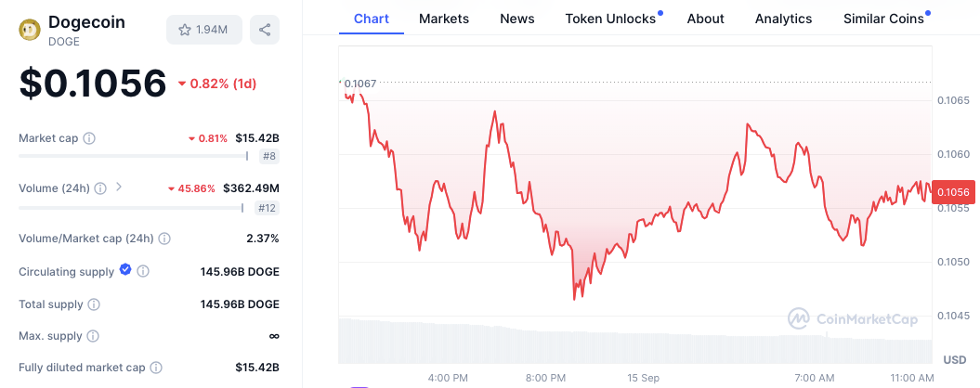Switch to the Markets tab
This screenshot has width=980, height=388.
coord(444,19)
